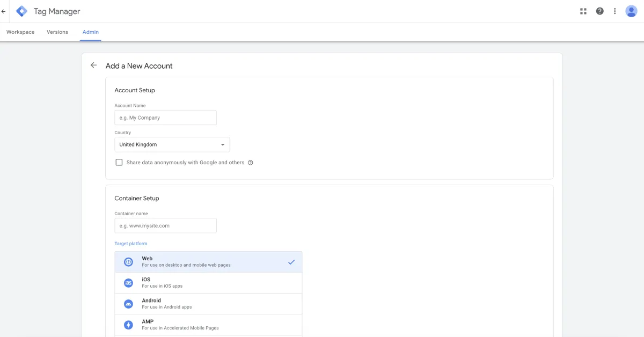Choose the iOS target platform row

(x=208, y=283)
